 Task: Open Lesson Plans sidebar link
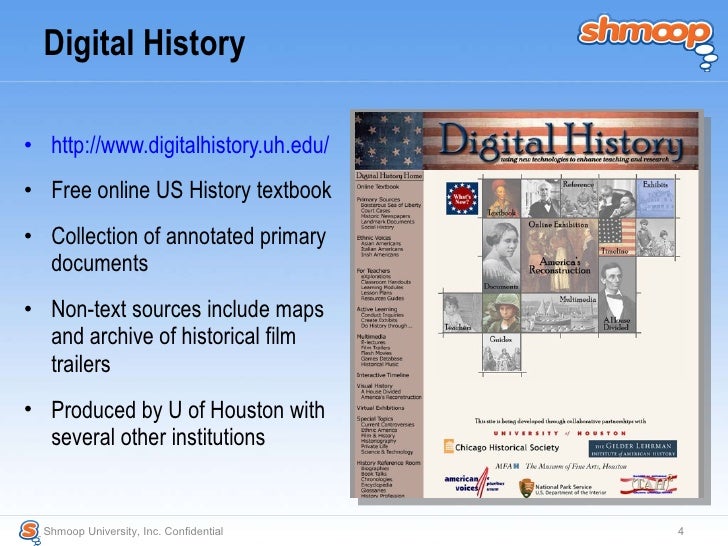376,293
